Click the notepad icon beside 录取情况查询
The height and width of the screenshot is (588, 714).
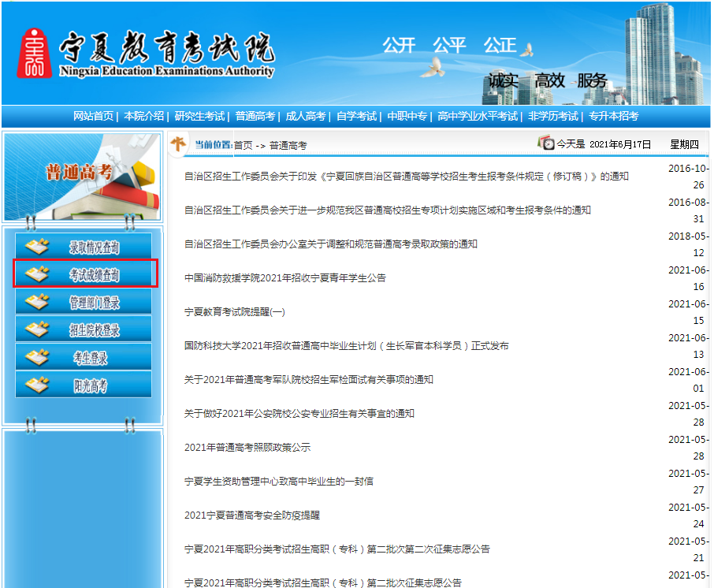coord(37,247)
